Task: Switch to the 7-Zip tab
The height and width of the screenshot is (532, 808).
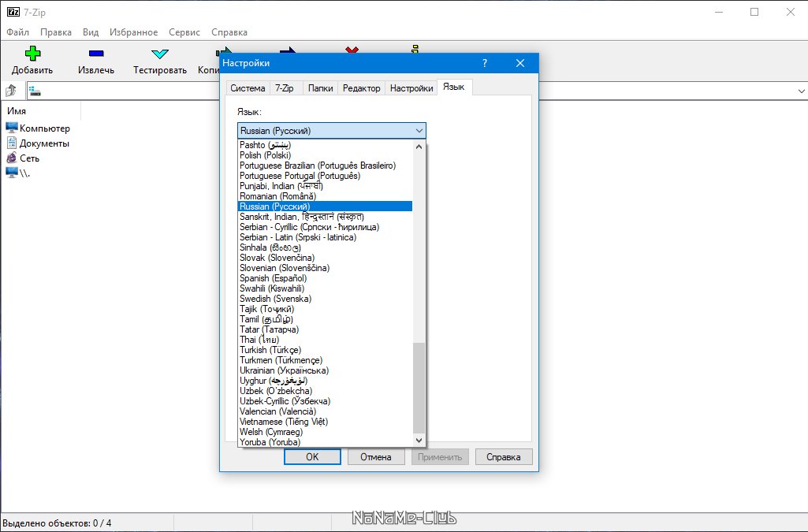Action: click(x=284, y=88)
